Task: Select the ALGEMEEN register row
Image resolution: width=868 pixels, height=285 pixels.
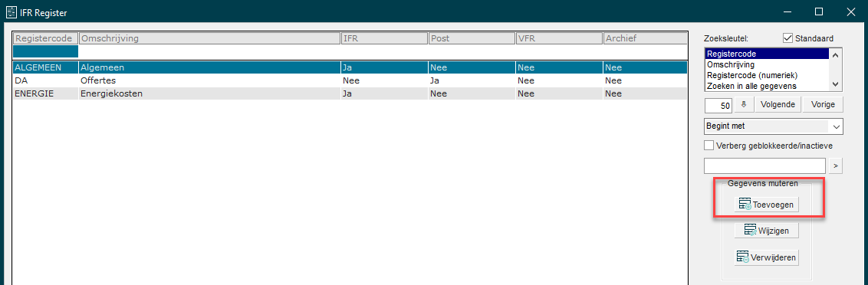Action: (350, 67)
